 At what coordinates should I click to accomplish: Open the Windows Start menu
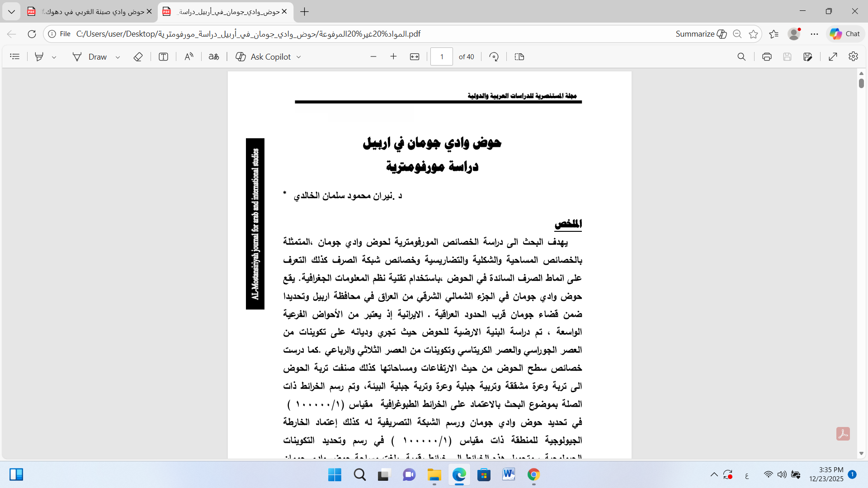coord(335,475)
